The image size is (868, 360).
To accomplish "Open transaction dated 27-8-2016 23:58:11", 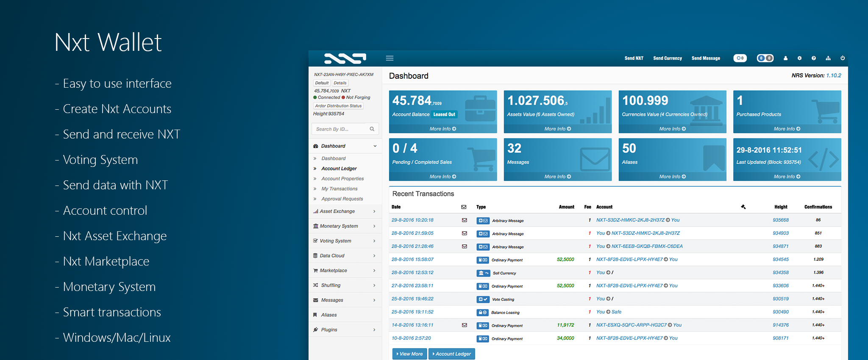I will tap(412, 286).
